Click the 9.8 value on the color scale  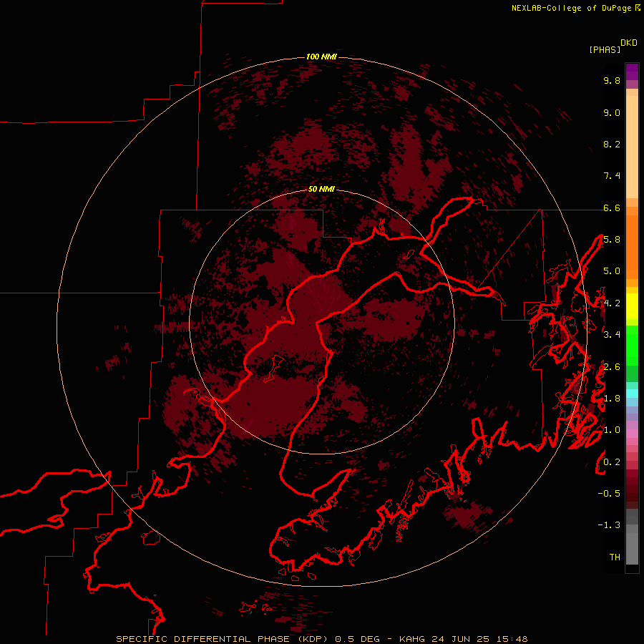tap(612, 81)
